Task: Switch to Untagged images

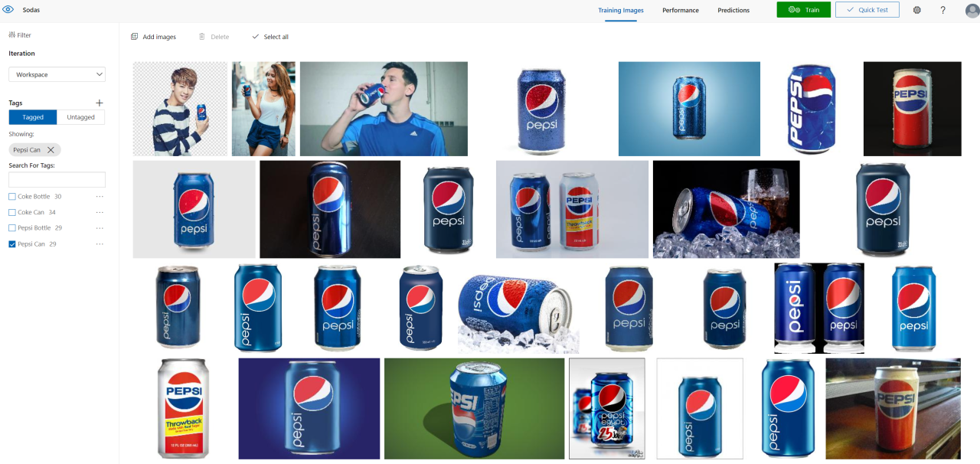Action: 80,117
